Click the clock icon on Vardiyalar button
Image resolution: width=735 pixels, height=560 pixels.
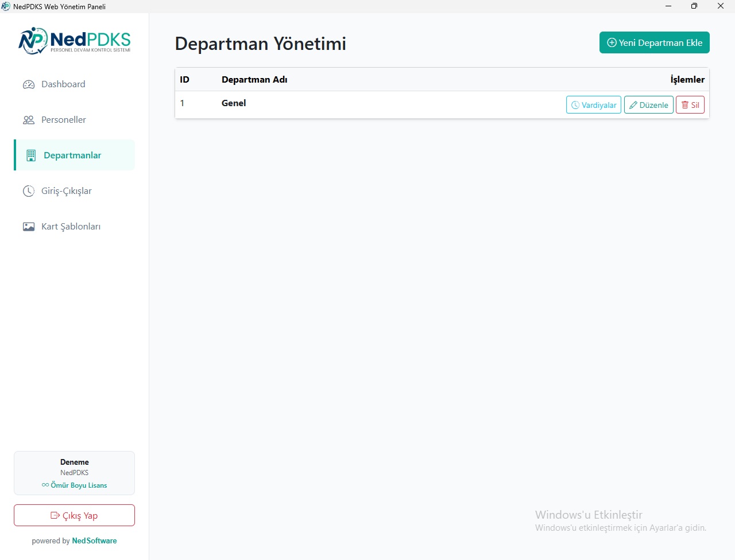pyautogui.click(x=575, y=105)
